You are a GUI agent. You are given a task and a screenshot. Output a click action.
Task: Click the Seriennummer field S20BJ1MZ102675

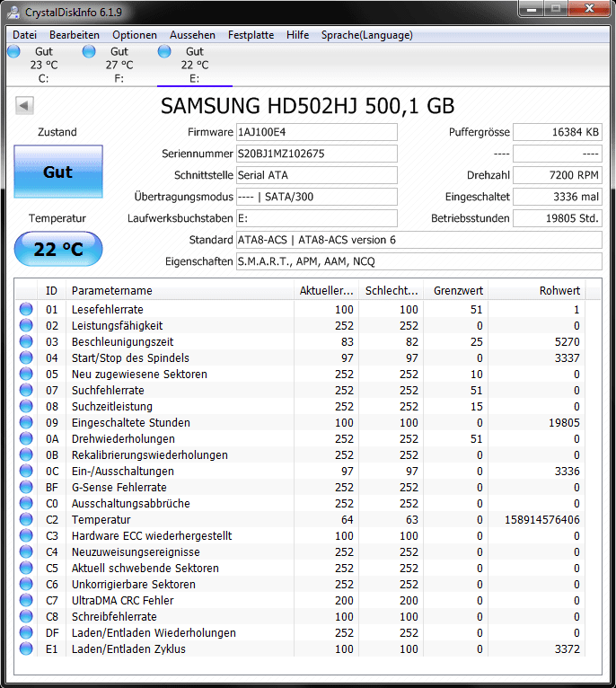tap(317, 154)
